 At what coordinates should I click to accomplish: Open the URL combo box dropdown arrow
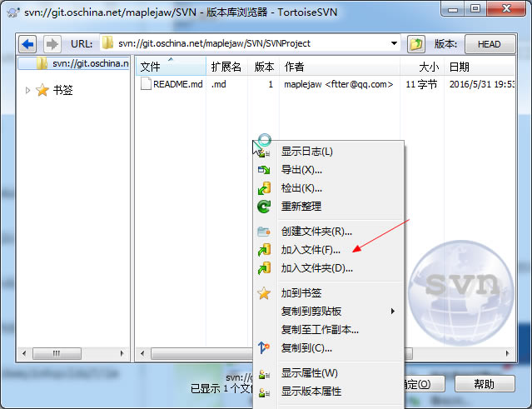(394, 43)
